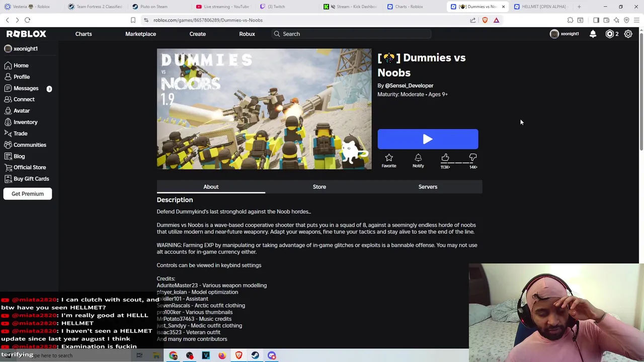The height and width of the screenshot is (362, 644).
Task: Open Charts in the top navbar
Action: click(84, 34)
